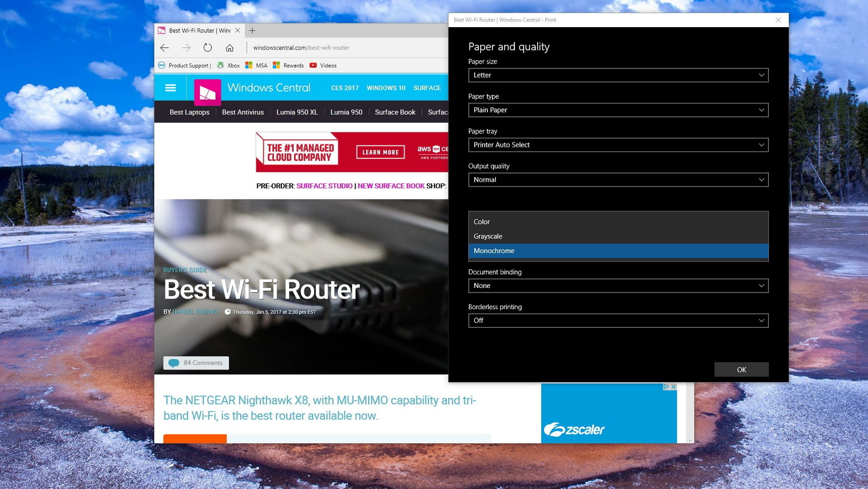Select Monochrome from the color dropdown

tap(618, 251)
